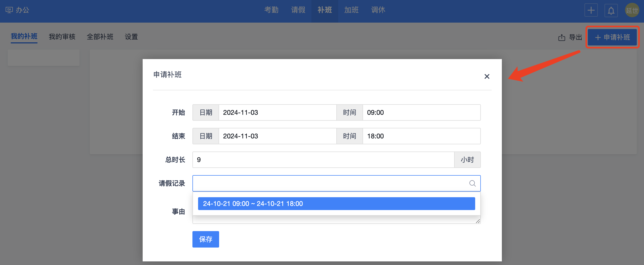Select the 24-10-21 leave record option

(336, 204)
